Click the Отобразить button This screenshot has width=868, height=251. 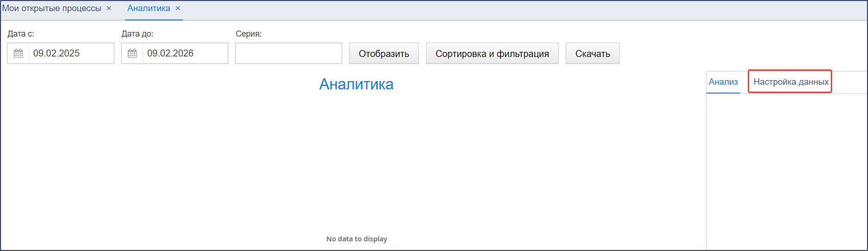pyautogui.click(x=384, y=53)
